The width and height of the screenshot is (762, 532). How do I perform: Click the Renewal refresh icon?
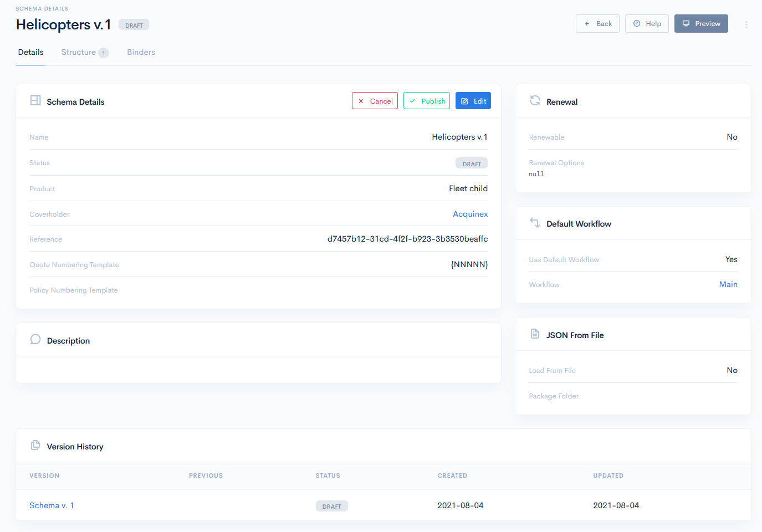535,101
